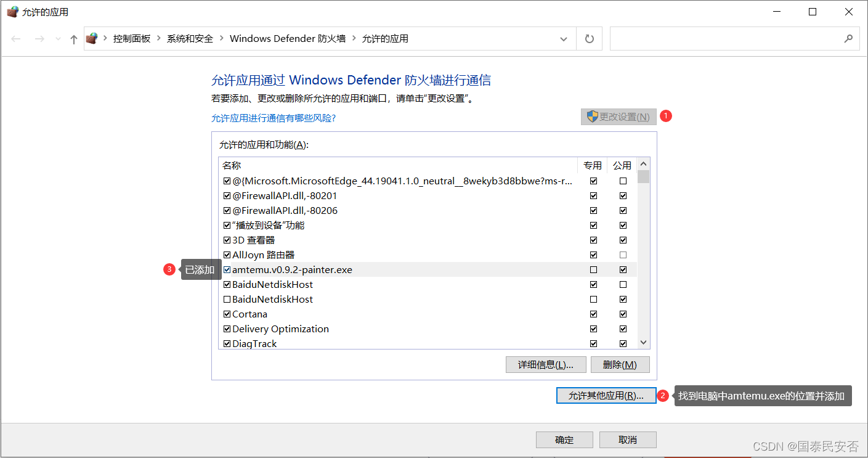Minimize the 允许的应用 window
The image size is (868, 458).
click(777, 12)
